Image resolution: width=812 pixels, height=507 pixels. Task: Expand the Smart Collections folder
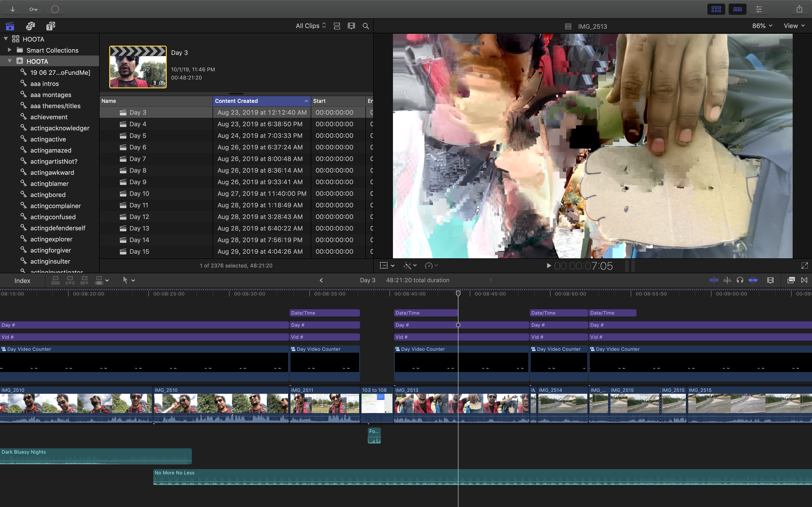pos(10,50)
